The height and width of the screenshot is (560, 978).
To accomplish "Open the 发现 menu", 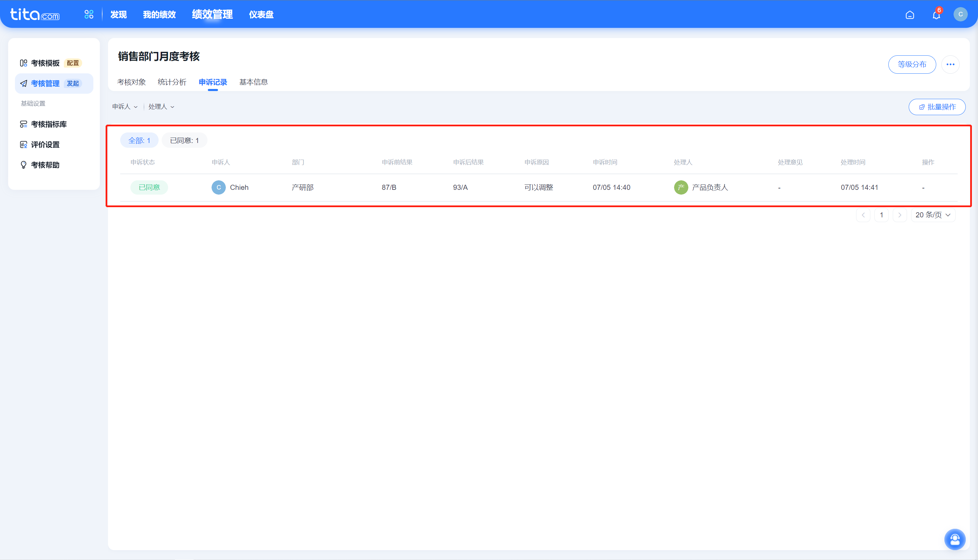I will tap(119, 15).
